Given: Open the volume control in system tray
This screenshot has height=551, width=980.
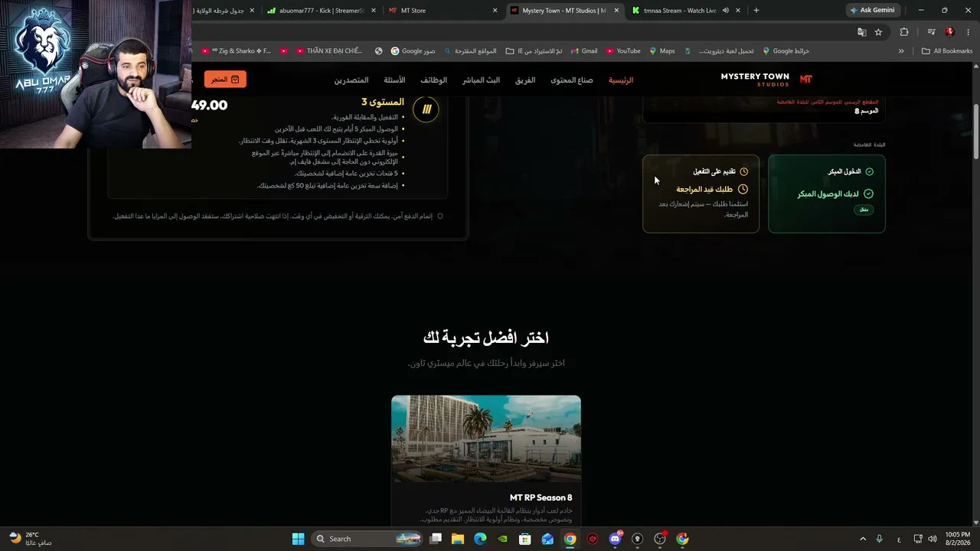Looking at the screenshot, I should pos(932,539).
